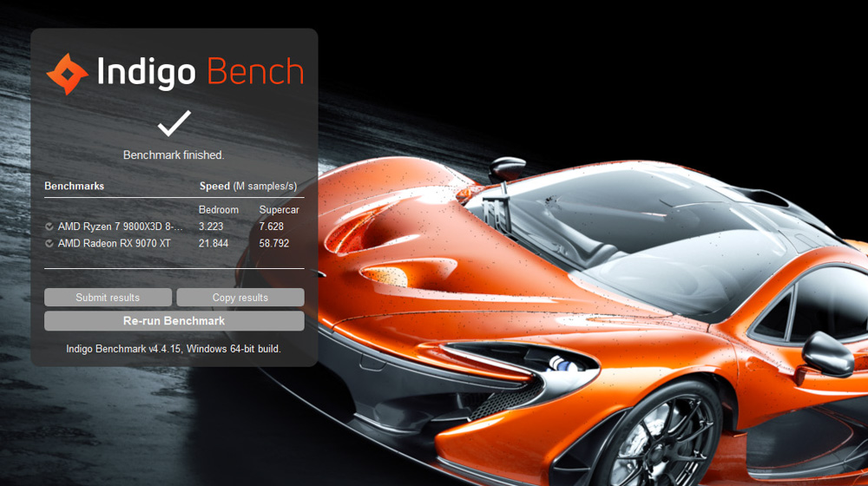868x486 pixels.
Task: Click the Benchmarks heading label
Action: 74,187
